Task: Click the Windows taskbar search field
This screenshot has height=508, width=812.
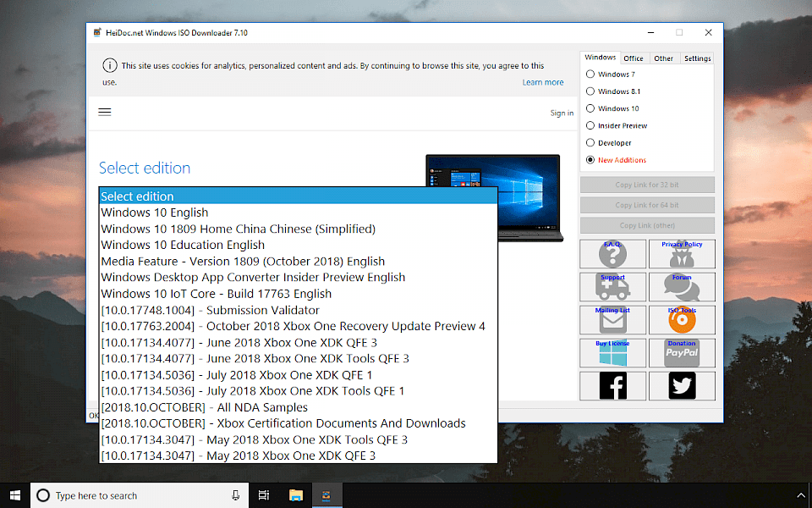Action: pyautogui.click(x=140, y=495)
